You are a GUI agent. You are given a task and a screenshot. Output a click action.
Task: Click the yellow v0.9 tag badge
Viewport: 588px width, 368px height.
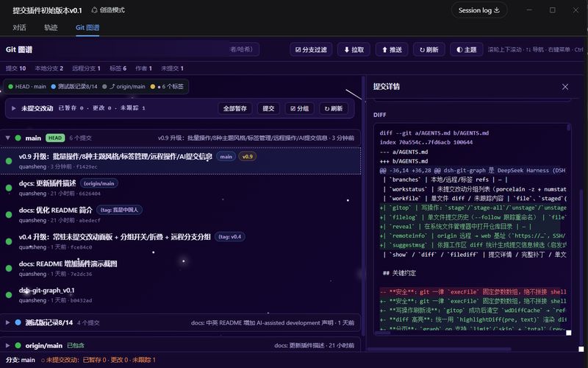(x=248, y=157)
